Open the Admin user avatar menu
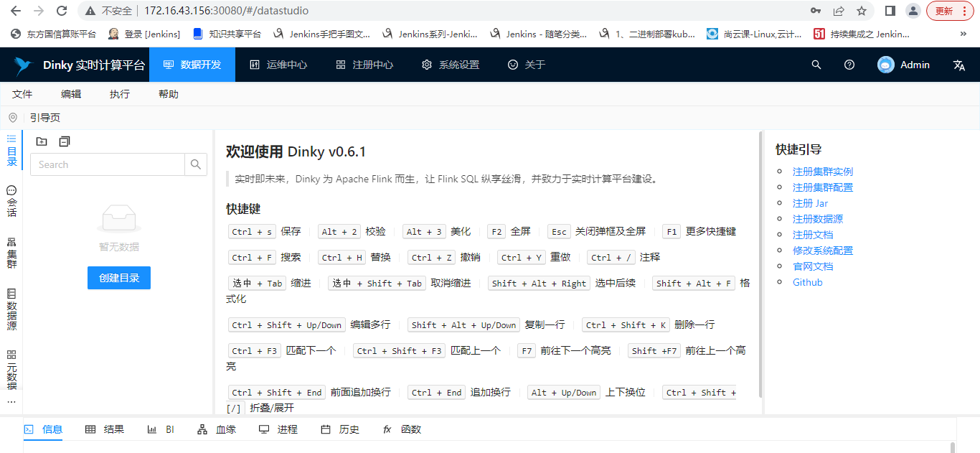 [x=904, y=65]
